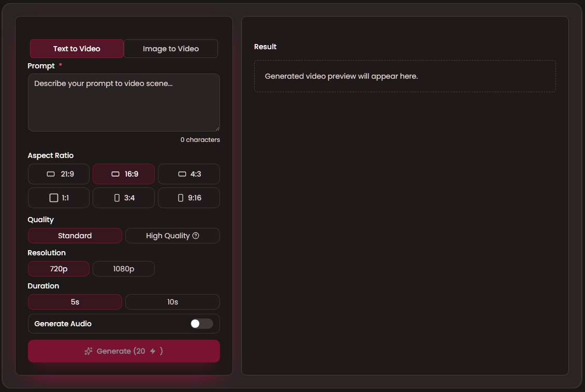Switch to the Image to Video tab
Screen dimensions: 585x392
click(171, 49)
